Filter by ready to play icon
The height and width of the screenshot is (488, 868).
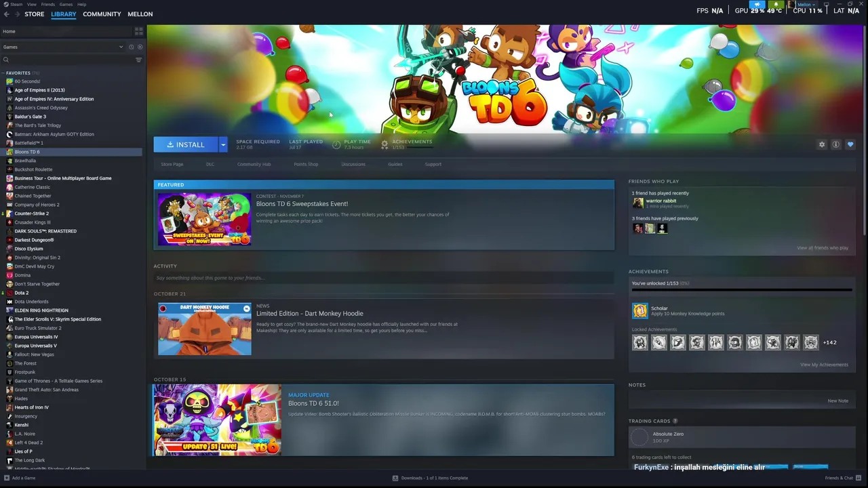[140, 47]
